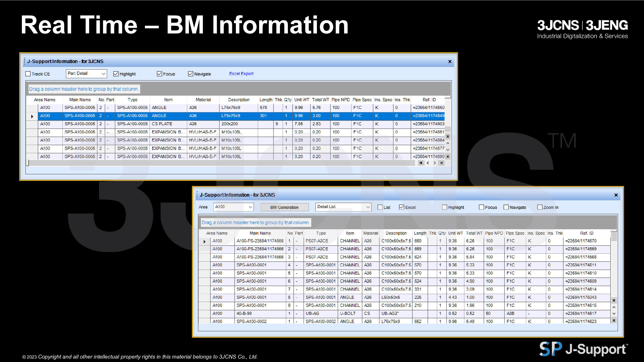Select UB-AG2" description cell

[x=396, y=313]
